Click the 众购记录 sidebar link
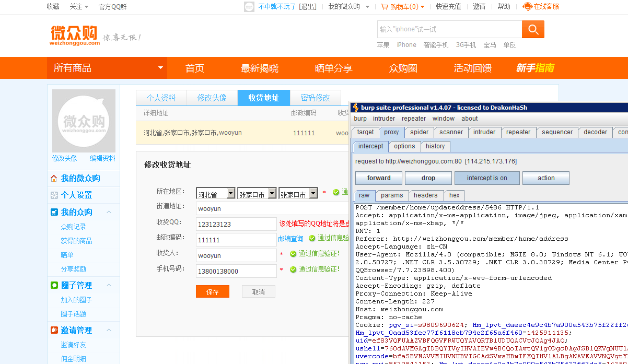The height and width of the screenshot is (364, 628). pos(74,227)
